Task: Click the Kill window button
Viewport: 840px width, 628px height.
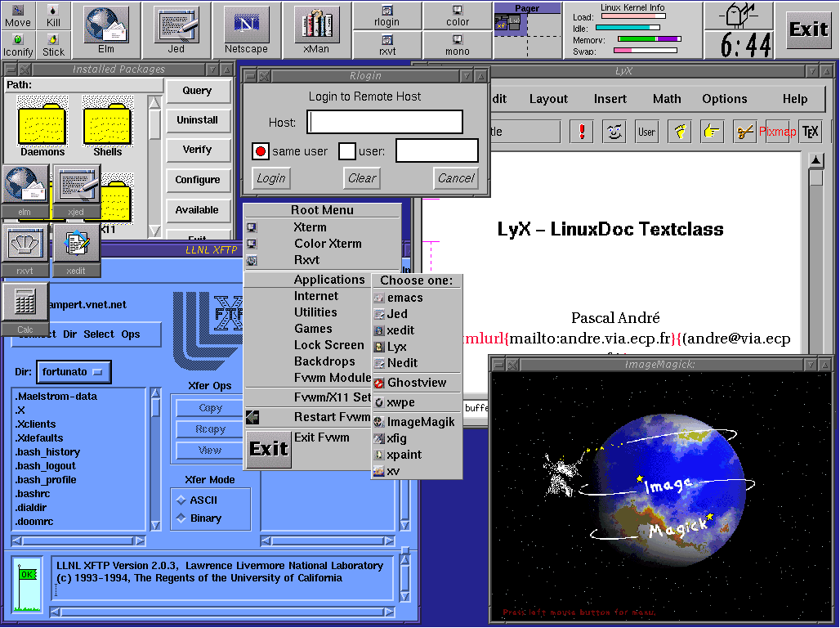Action: point(53,16)
